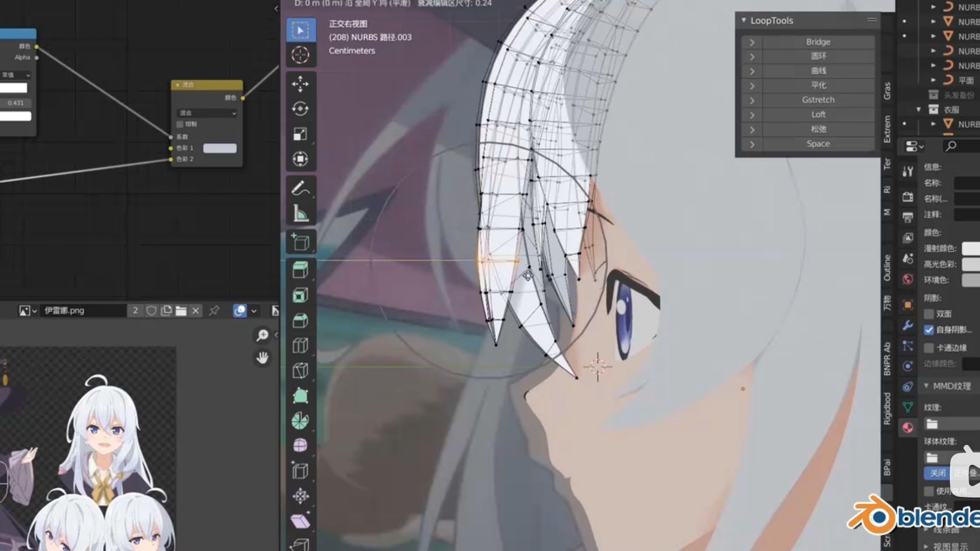Run the Space LoopTools operation
This screenshot has height=551, width=980.
point(818,144)
